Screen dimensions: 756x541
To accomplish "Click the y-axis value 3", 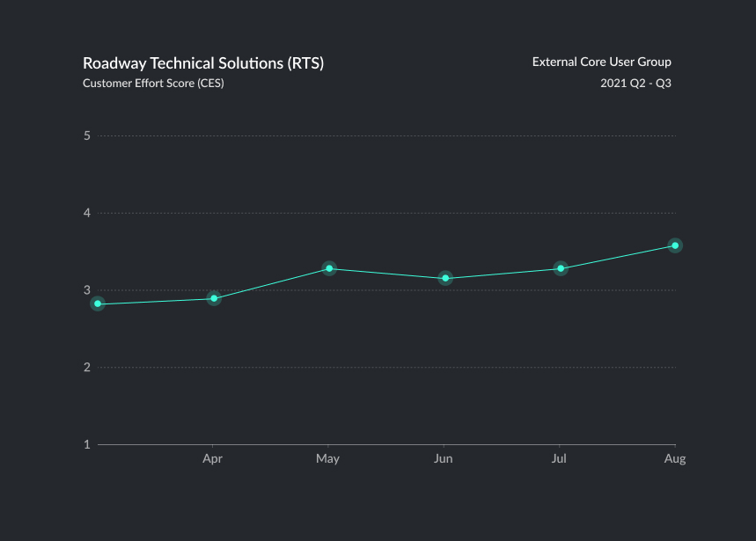I will [x=87, y=290].
